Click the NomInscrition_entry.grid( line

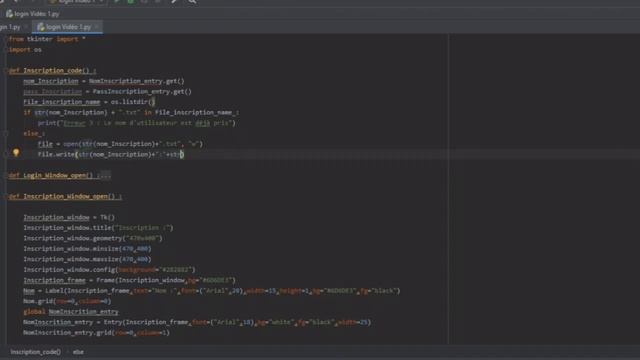tap(96, 333)
